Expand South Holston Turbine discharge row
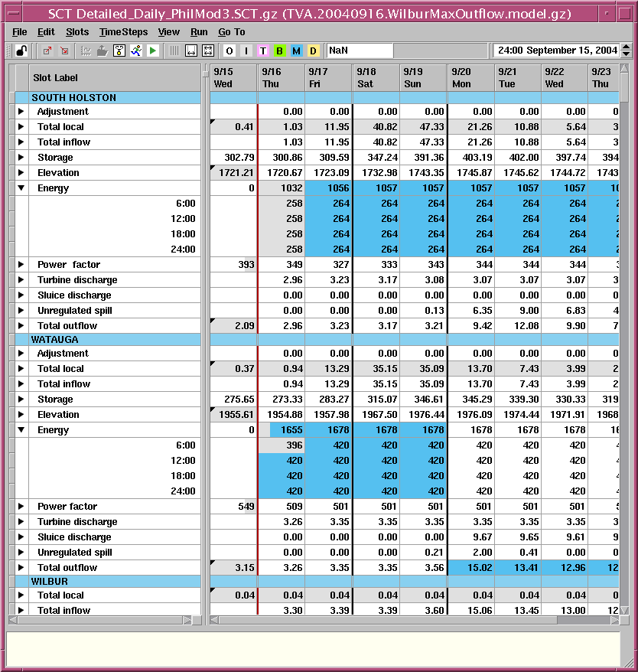 pyautogui.click(x=21, y=280)
